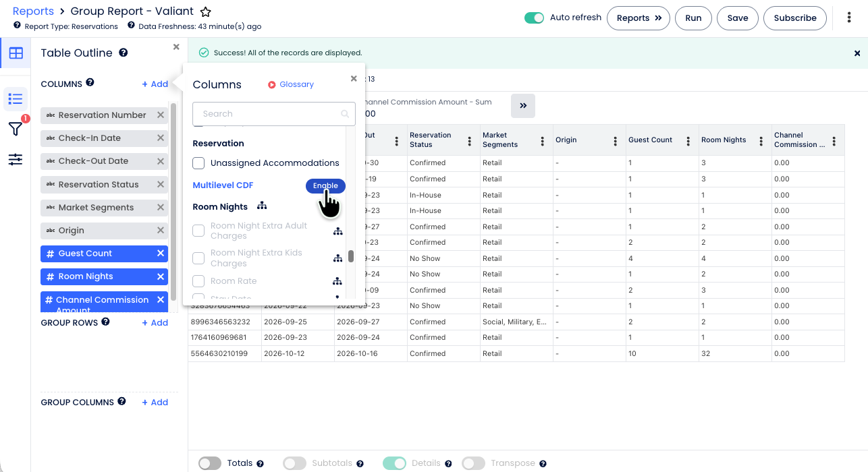Click the Reports breadcrumb link
The height and width of the screenshot is (472, 868).
coord(33,11)
